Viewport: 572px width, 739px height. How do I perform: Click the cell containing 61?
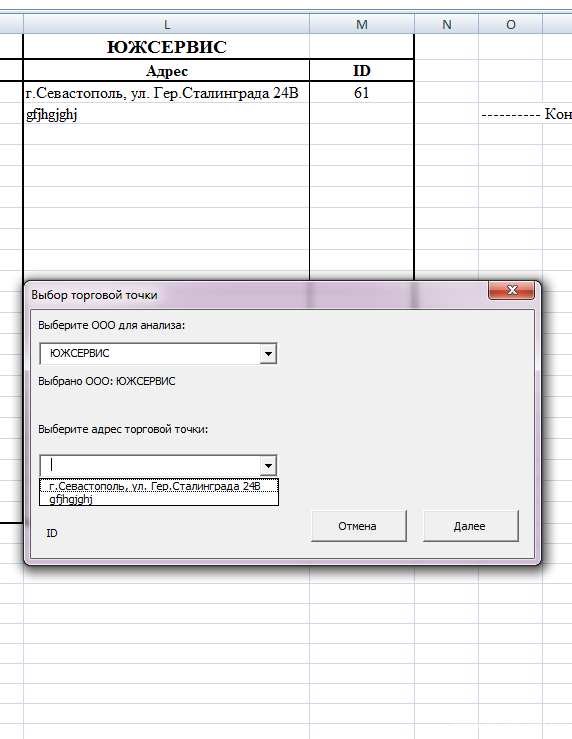point(362,93)
